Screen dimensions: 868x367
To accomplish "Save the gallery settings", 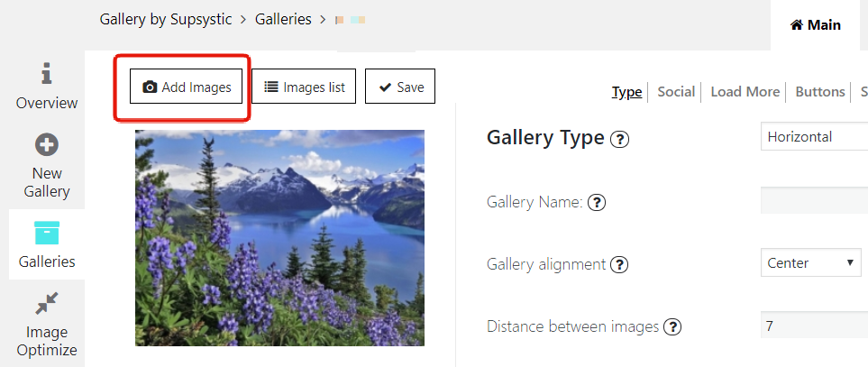I will coord(400,87).
